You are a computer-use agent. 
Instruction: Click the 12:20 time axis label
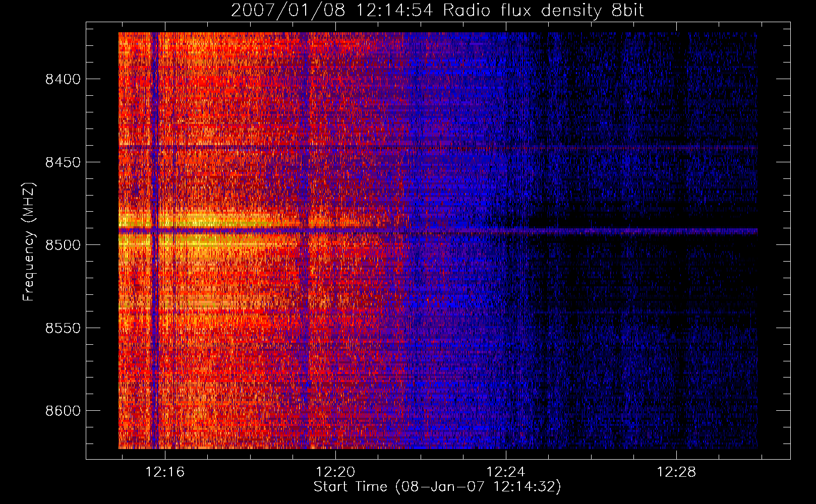click(335, 472)
